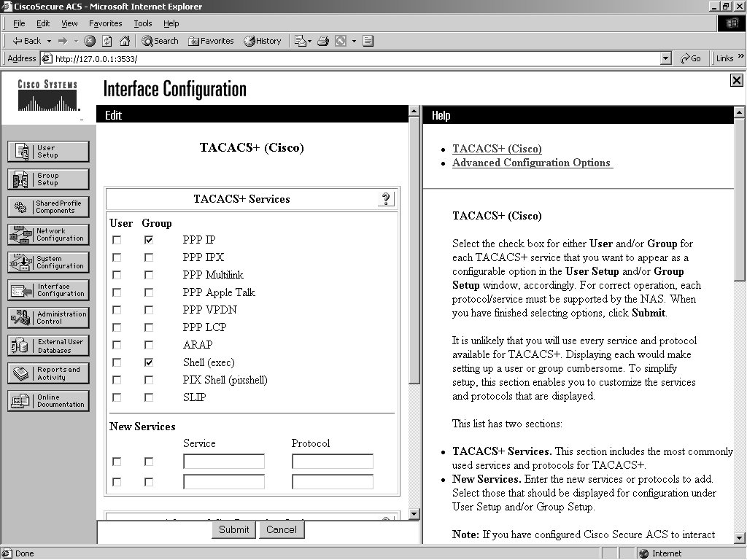
Task: Open the address bar dropdown arrow
Action: pyautogui.click(x=666, y=58)
